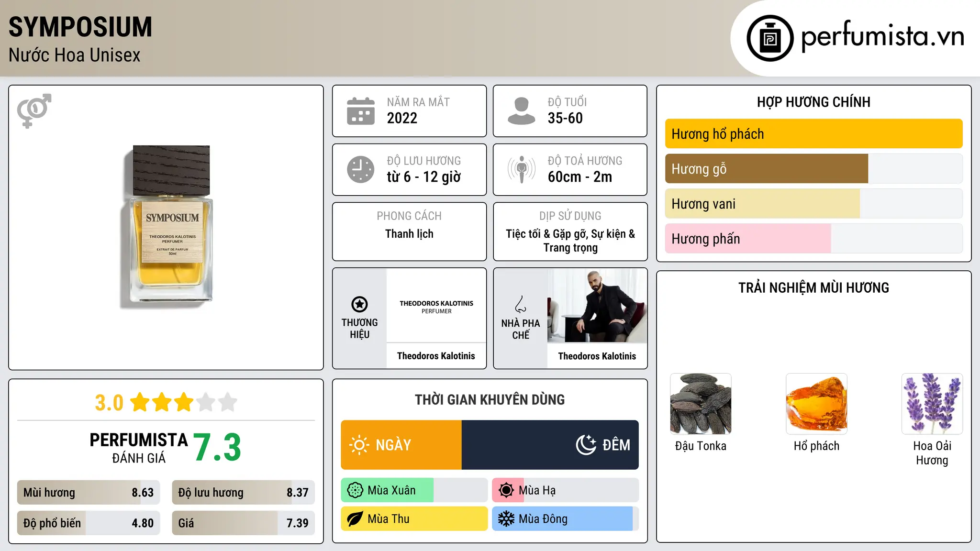Screen dimensions: 980x551
Task: Click the Theodoros Kalotinis Perfumer brand logo
Action: point(436,307)
